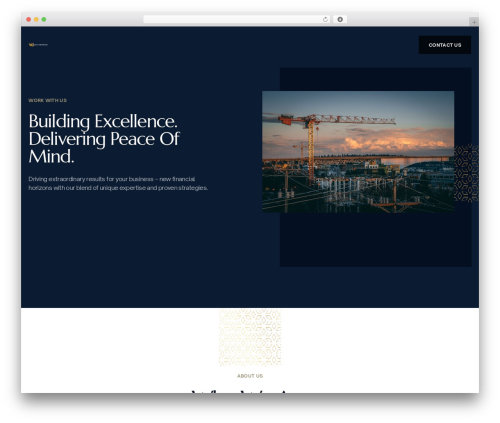Reload the page with the refresh icon
500x423 pixels.
pos(325,20)
